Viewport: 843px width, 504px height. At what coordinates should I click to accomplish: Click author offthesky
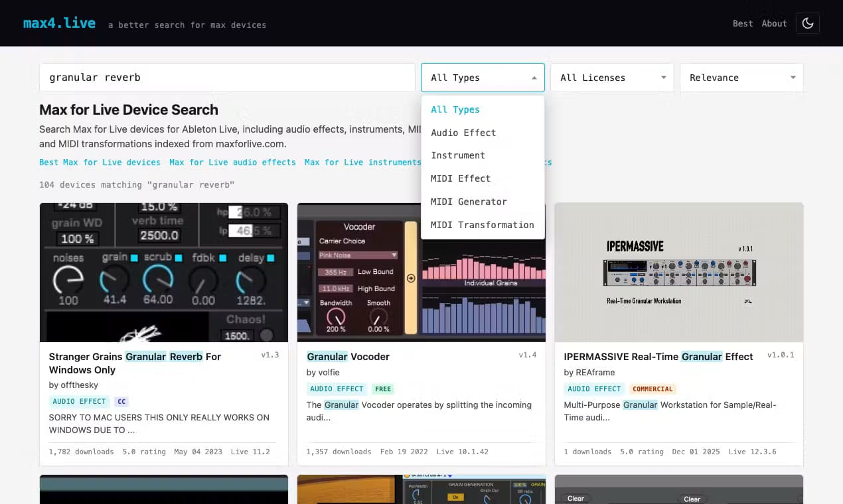tap(74, 385)
